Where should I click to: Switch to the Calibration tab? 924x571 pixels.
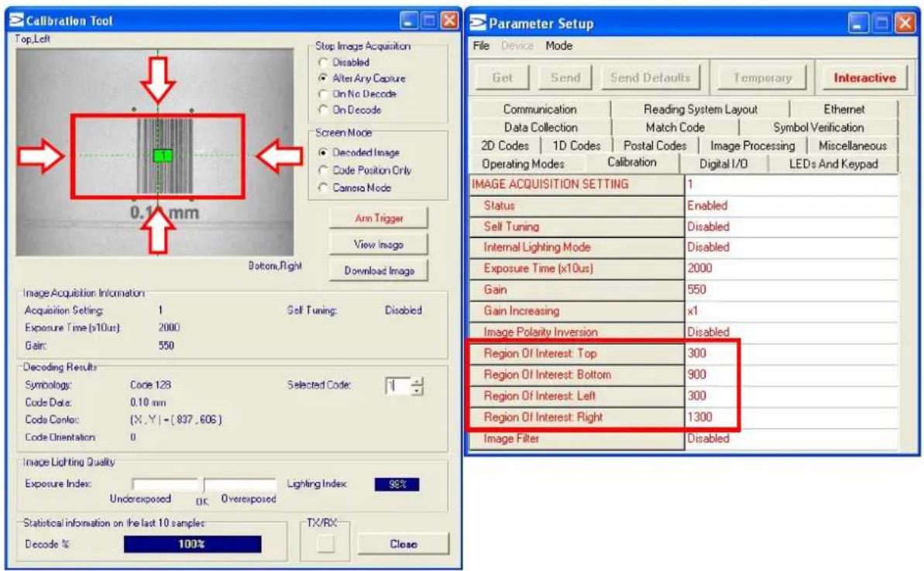coord(632,162)
